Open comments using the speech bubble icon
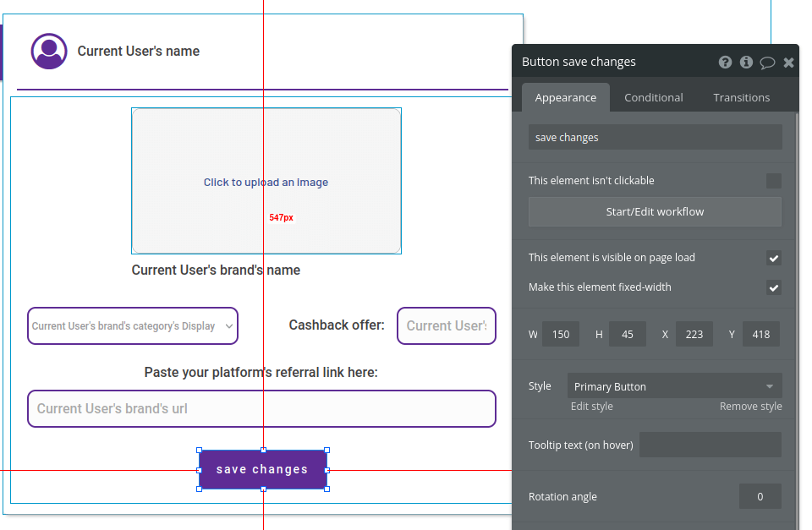812x530 pixels. [767, 62]
